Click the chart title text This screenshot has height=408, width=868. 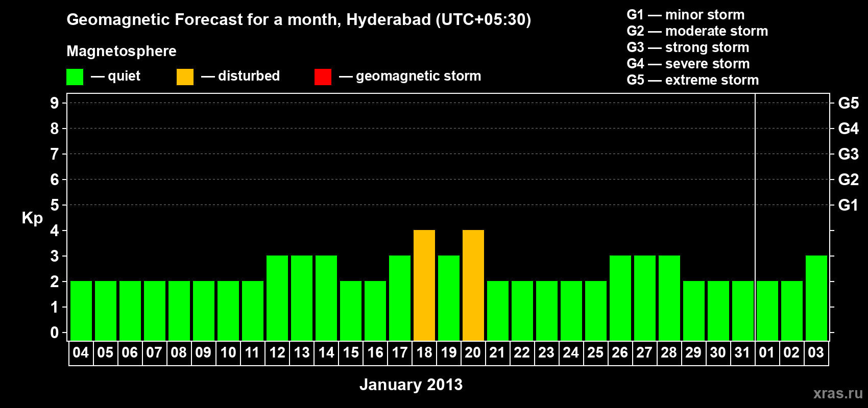pos(299,20)
